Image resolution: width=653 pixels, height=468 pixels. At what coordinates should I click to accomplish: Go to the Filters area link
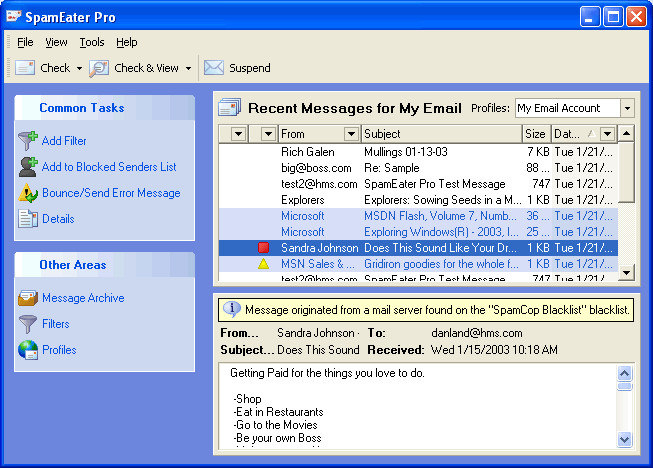(56, 324)
